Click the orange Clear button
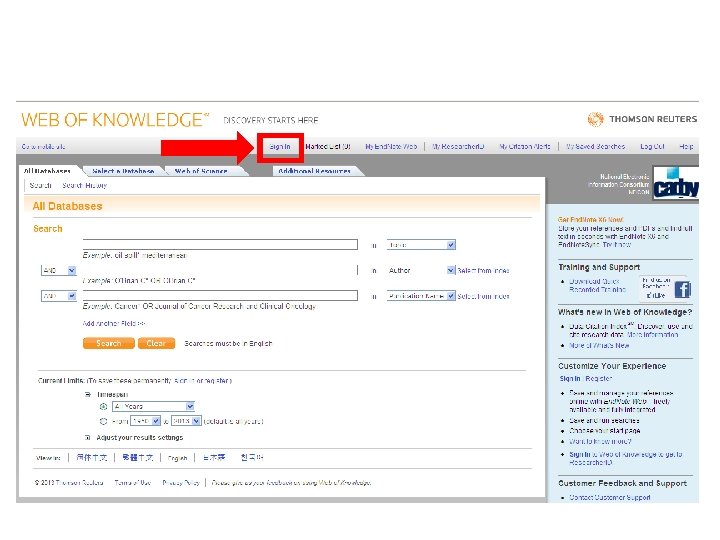Viewport: 720px width, 540px height. [156, 343]
